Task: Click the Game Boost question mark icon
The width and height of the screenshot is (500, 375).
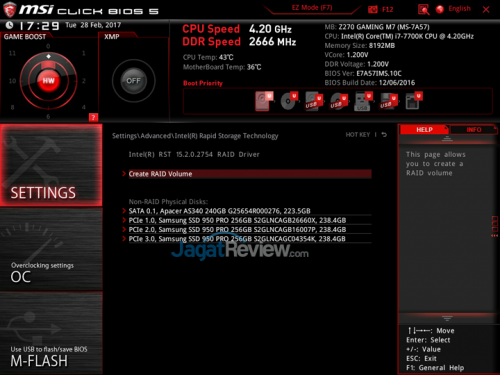Action: tap(93, 117)
